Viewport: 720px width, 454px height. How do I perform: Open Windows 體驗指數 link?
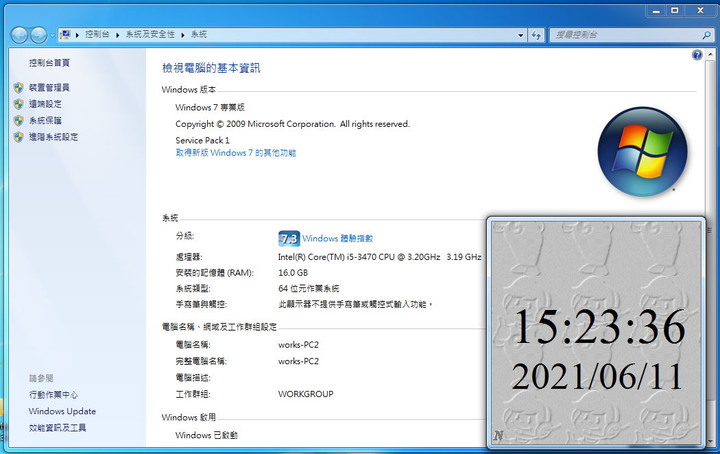[x=338, y=238]
